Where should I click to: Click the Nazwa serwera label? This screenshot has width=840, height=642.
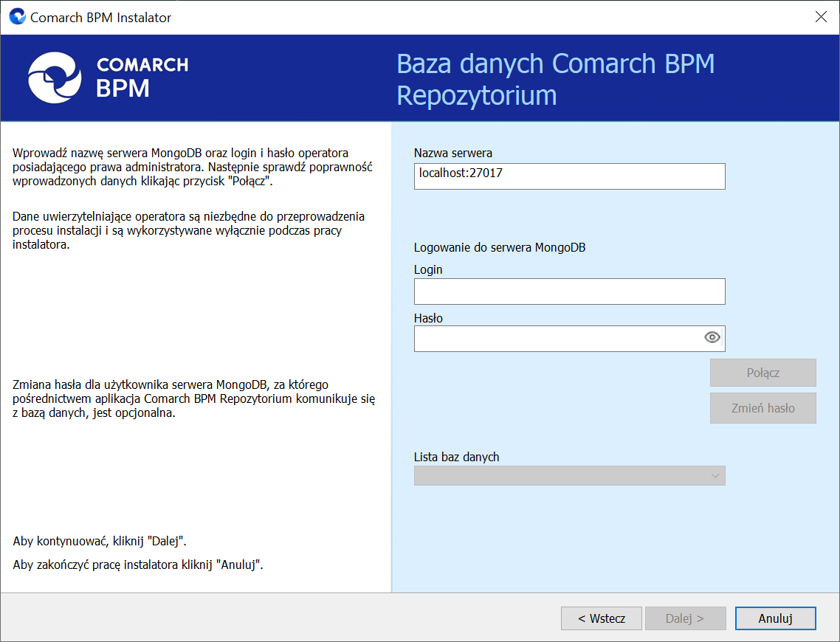(x=452, y=153)
